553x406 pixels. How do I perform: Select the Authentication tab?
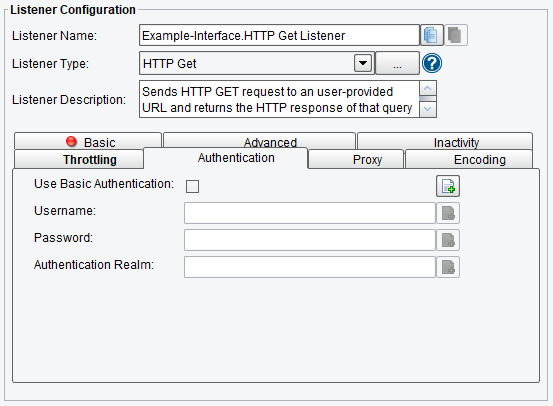226,158
